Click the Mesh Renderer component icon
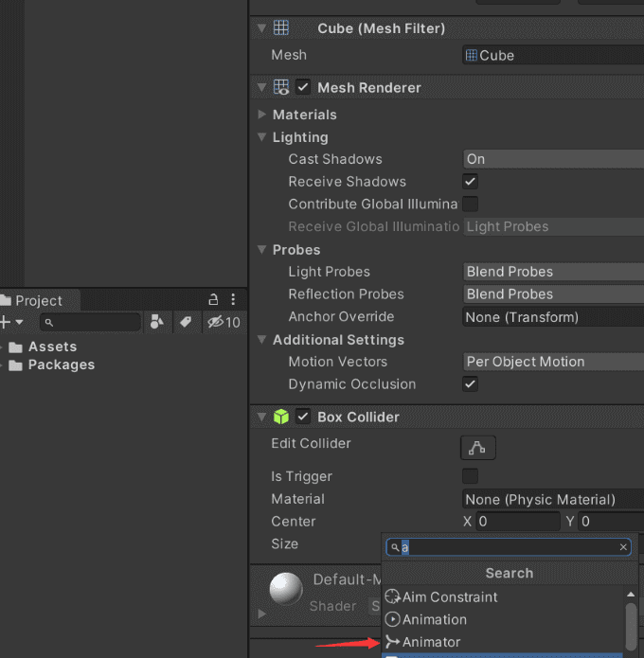644x658 pixels. [280, 87]
